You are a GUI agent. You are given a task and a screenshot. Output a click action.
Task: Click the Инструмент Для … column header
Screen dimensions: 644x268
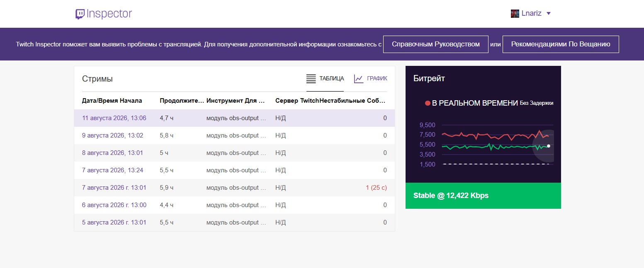235,101
